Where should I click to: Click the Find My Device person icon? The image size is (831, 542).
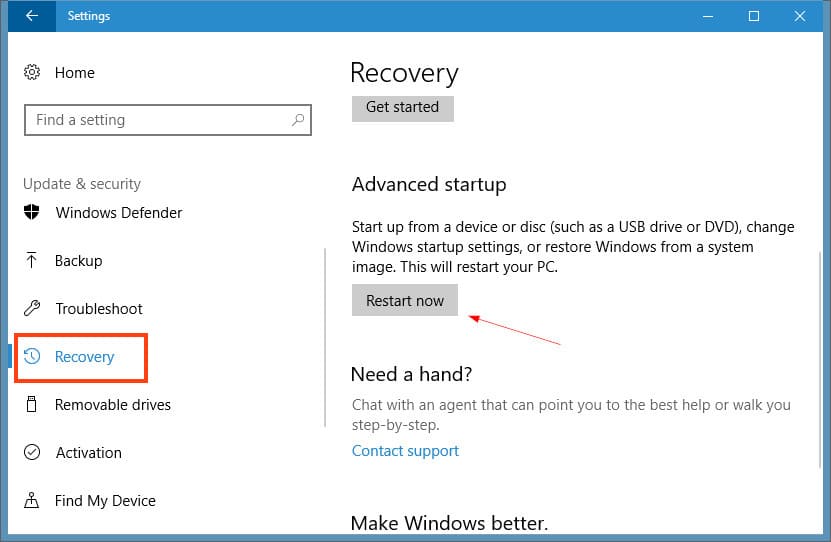(x=32, y=501)
